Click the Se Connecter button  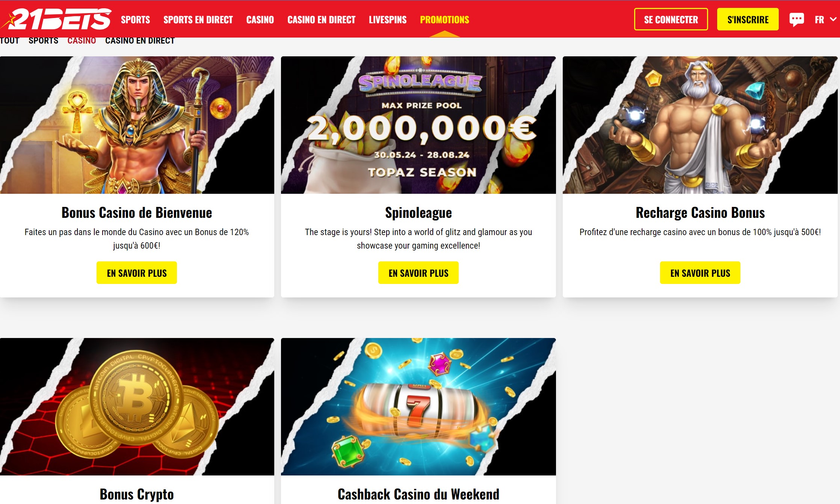point(671,19)
